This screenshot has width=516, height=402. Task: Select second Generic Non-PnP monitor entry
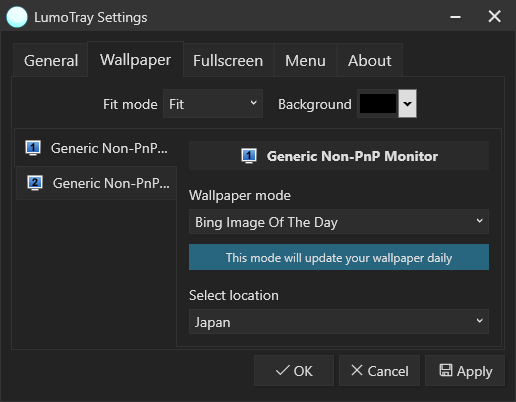(x=96, y=183)
